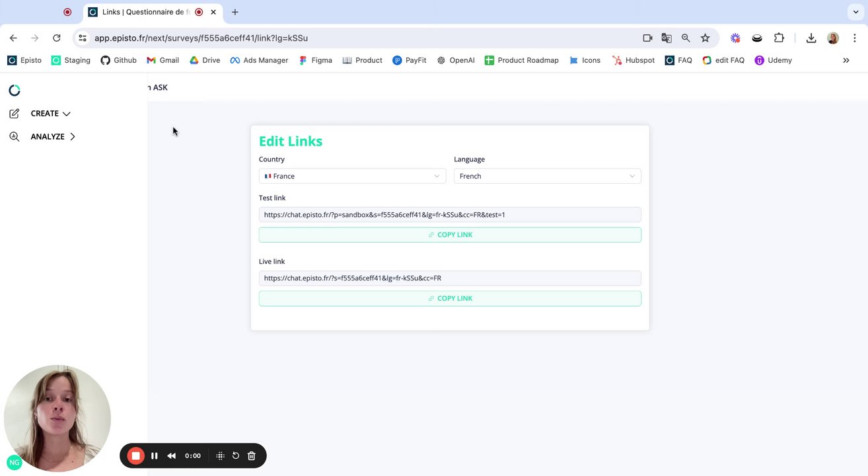Pause the recording
The width and height of the screenshot is (868, 476).
[155, 456]
